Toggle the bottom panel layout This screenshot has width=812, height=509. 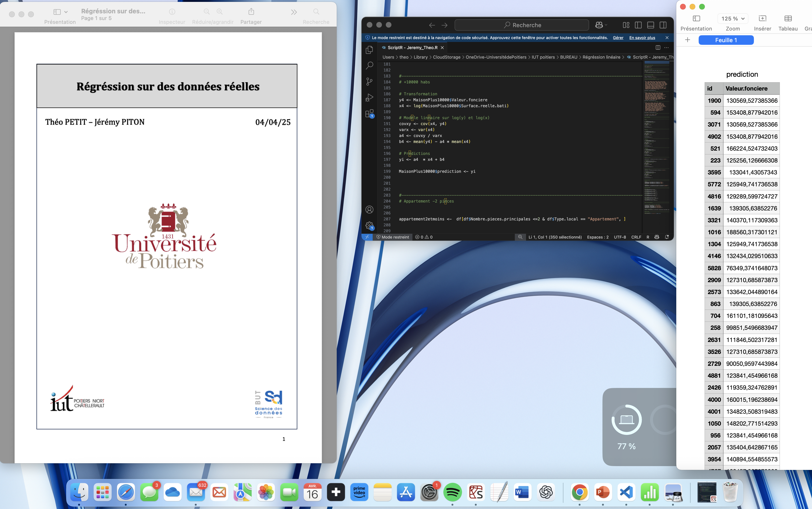pos(651,25)
